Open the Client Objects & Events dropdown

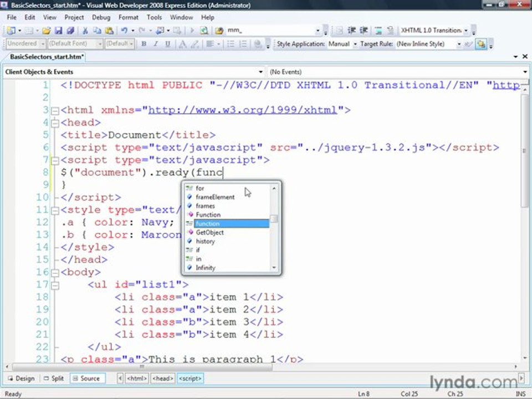[x=260, y=72]
